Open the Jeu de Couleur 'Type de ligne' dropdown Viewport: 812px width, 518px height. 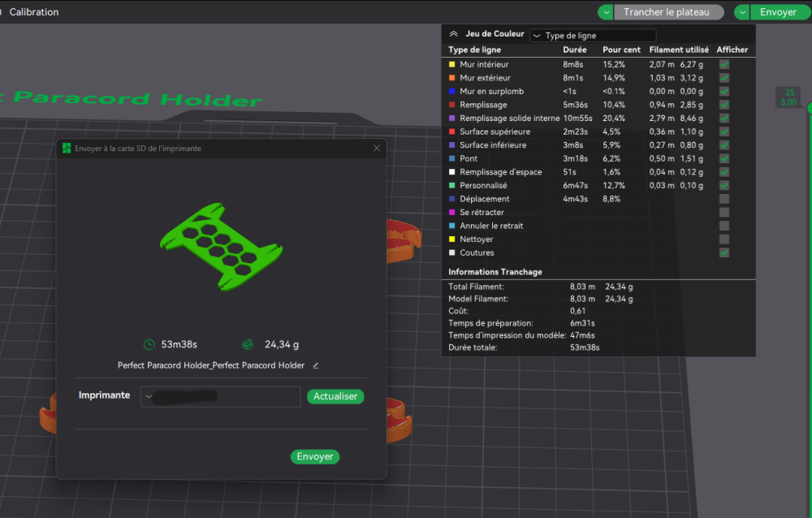pyautogui.click(x=593, y=35)
